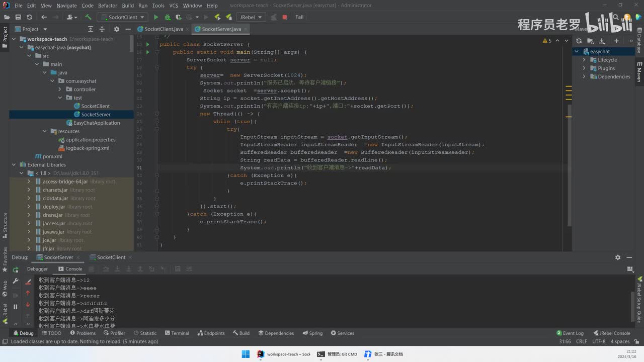644x362 pixels.
Task: Click the red Stop button in toolbar
Action: point(285,17)
